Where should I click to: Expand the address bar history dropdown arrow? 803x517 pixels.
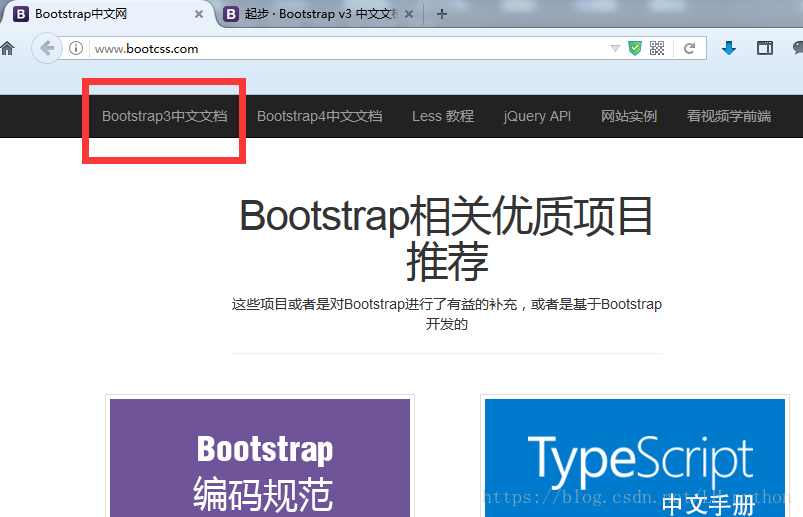click(616, 49)
